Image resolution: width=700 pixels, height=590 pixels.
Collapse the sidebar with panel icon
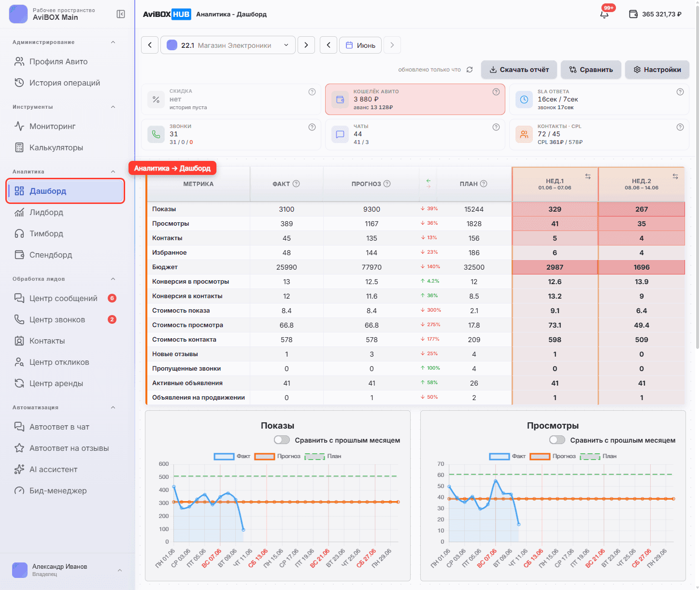121,14
